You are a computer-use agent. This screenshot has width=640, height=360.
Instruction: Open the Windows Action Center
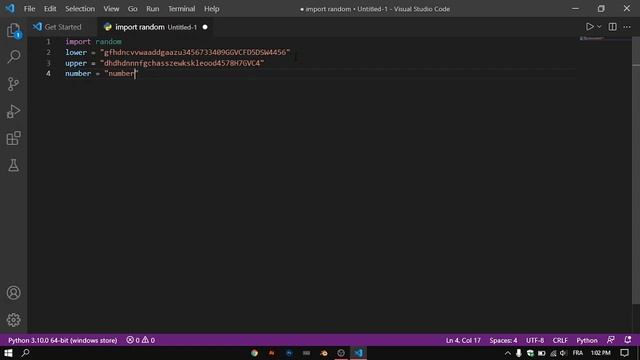[624, 353]
